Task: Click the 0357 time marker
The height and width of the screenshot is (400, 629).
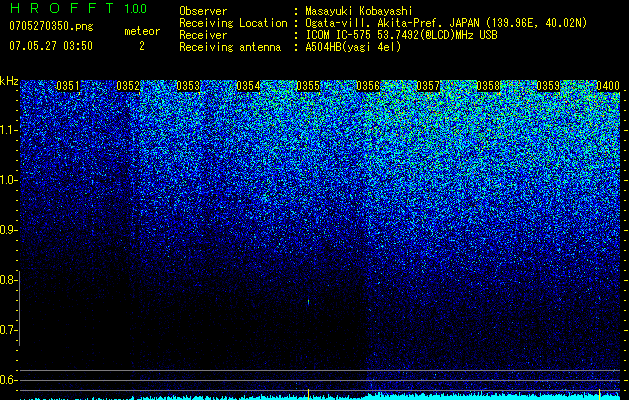Action: coord(428,86)
